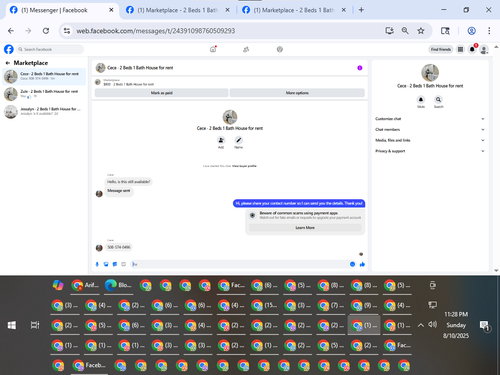Click the browser back arrow

click(11, 31)
